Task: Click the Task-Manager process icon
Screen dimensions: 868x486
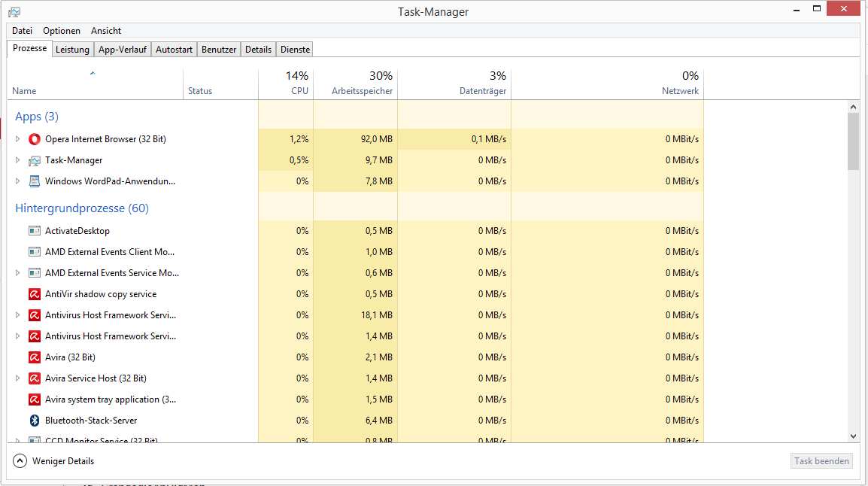Action: pyautogui.click(x=35, y=160)
